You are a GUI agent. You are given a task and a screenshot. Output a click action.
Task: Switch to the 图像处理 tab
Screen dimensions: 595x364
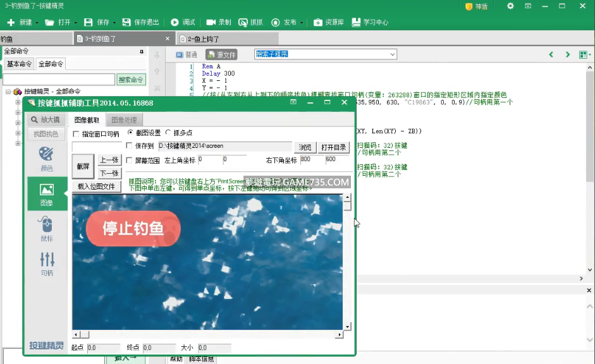click(124, 120)
